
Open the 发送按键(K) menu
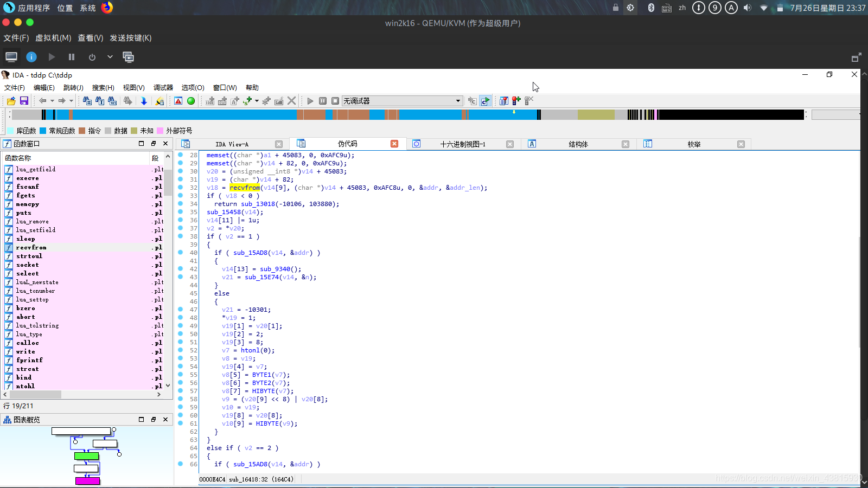(x=131, y=38)
